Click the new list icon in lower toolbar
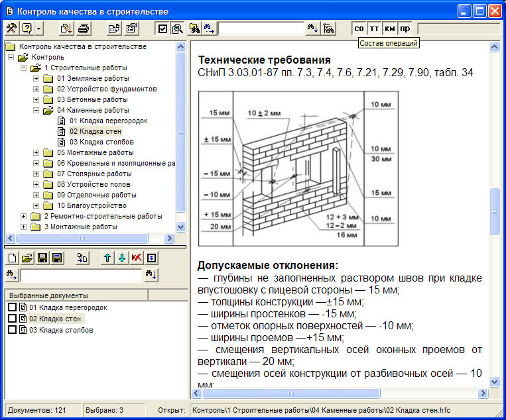 pyautogui.click(x=12, y=258)
